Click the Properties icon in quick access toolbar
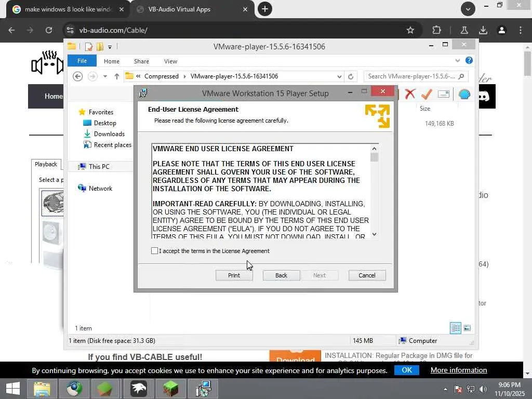 click(89, 46)
